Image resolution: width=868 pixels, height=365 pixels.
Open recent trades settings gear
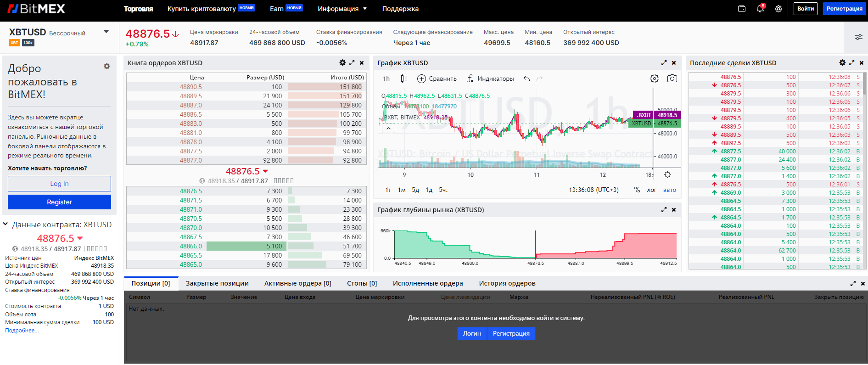coord(842,63)
